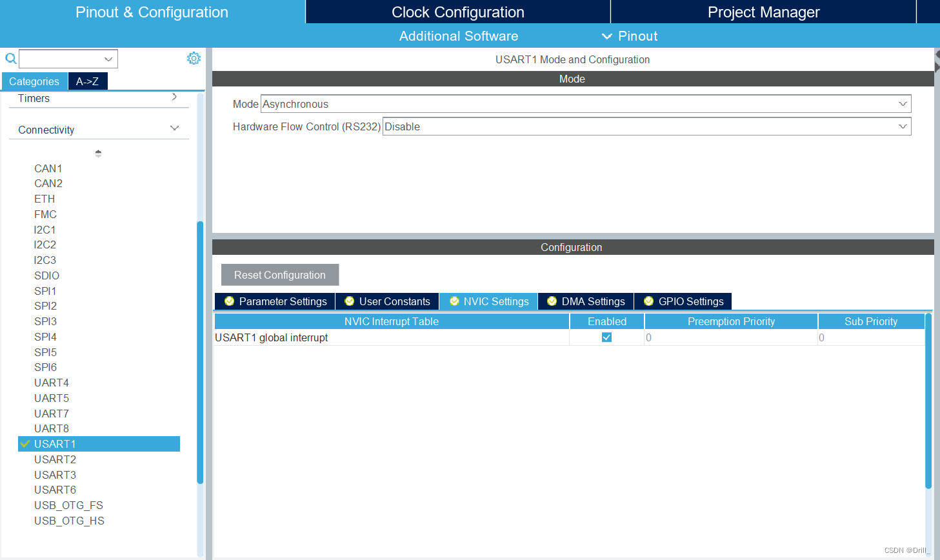The width and height of the screenshot is (940, 560).
Task: Click the Parameter Settings status check icon
Action: click(229, 301)
